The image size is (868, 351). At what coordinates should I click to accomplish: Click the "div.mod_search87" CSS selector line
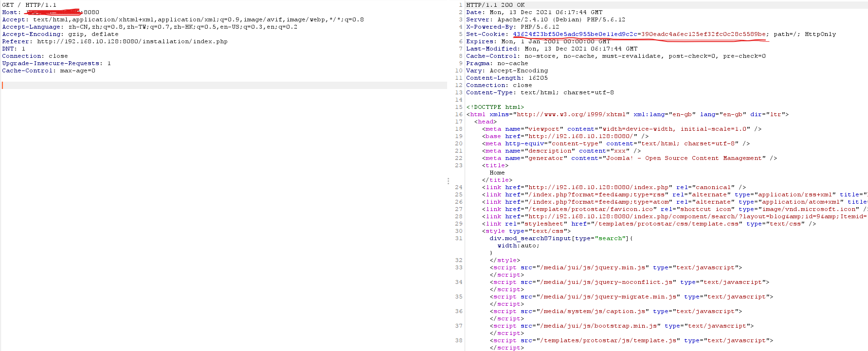[561, 238]
